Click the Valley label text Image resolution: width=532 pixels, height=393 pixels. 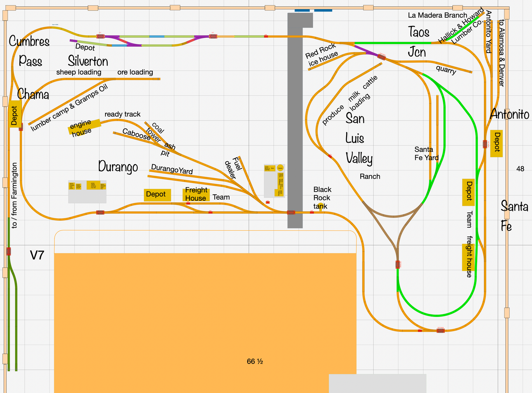pyautogui.click(x=359, y=158)
